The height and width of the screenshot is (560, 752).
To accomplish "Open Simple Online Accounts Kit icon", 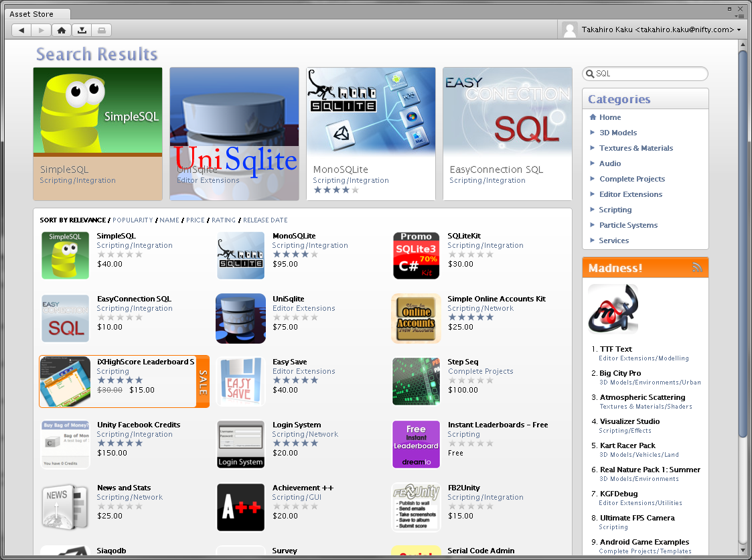I will click(417, 319).
